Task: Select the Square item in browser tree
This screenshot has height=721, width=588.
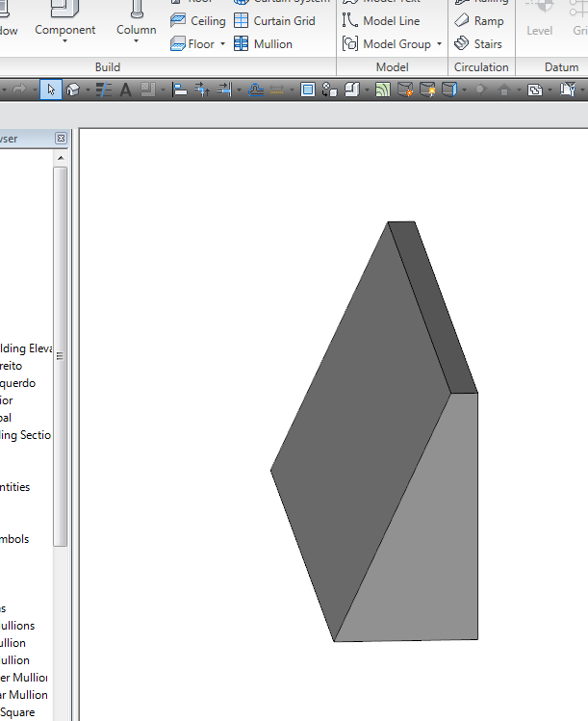Action: 17,712
